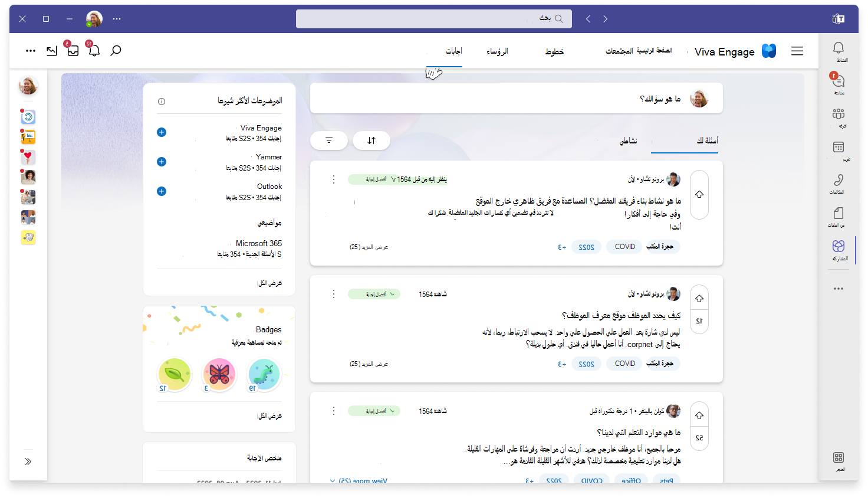Follow the Yammer topic with its plus button
The height and width of the screenshot is (497, 868).
click(x=162, y=162)
